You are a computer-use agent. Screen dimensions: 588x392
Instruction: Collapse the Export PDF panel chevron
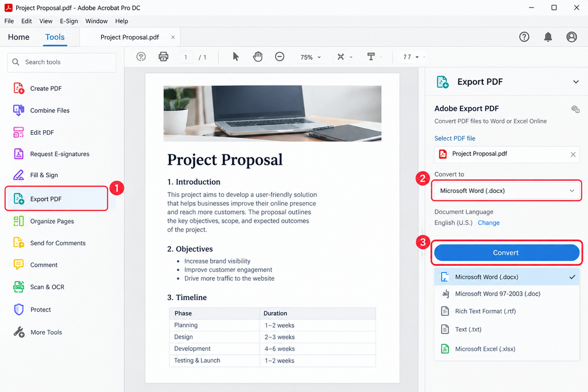(x=576, y=81)
